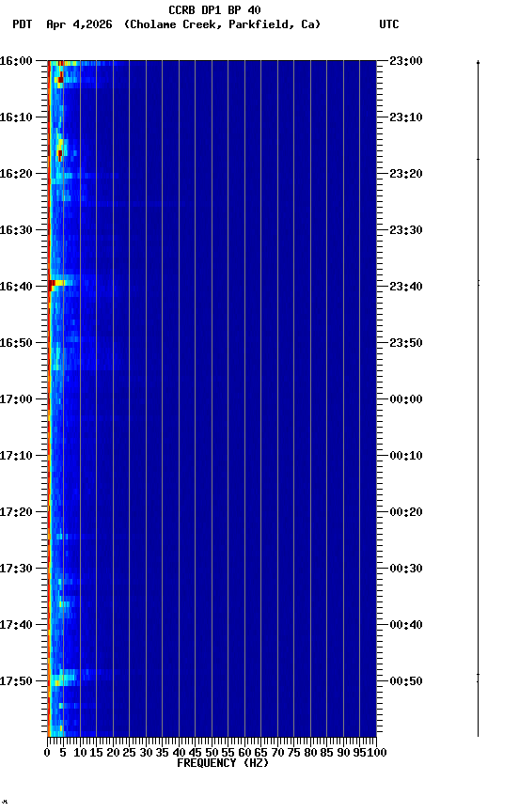The height and width of the screenshot is (812, 519).
Task: Click the 20 Hz frequency axis label
Action: (x=113, y=753)
